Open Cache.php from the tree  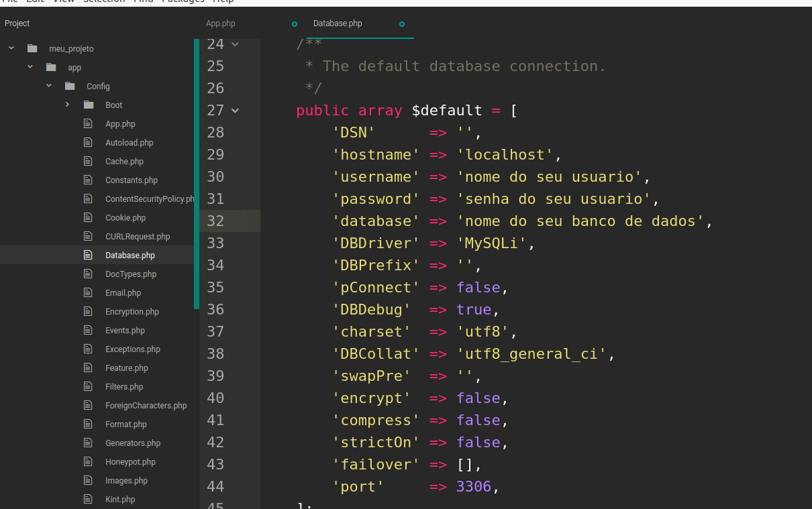(124, 162)
